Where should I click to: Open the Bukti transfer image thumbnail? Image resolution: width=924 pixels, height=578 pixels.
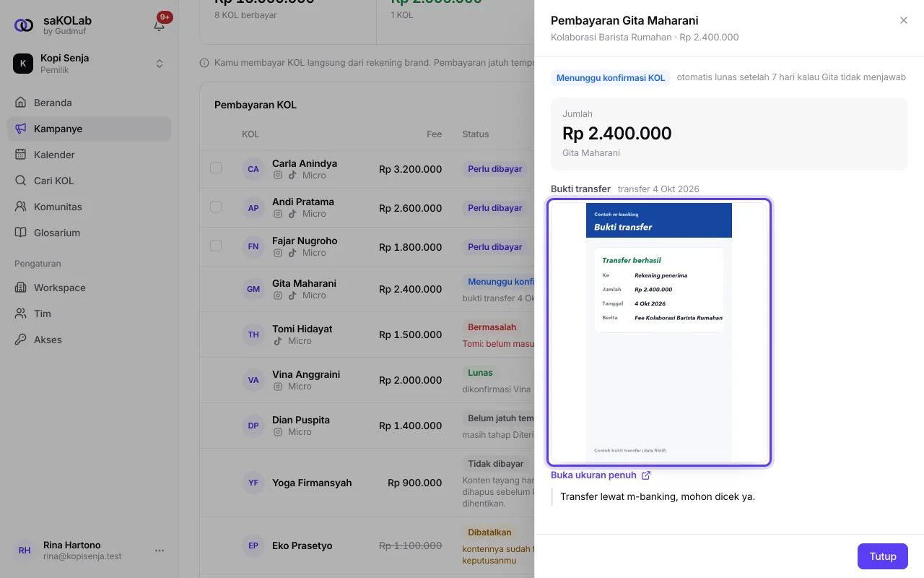[659, 332]
